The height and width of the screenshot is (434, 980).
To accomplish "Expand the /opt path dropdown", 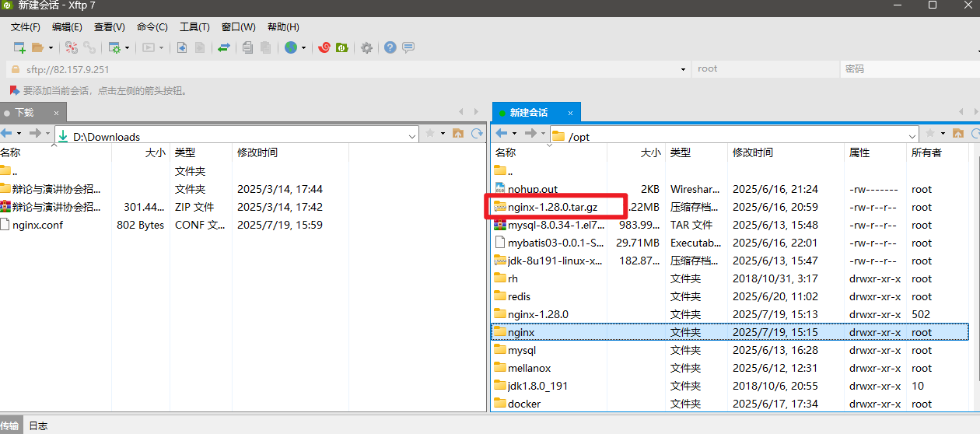I will click(x=912, y=136).
